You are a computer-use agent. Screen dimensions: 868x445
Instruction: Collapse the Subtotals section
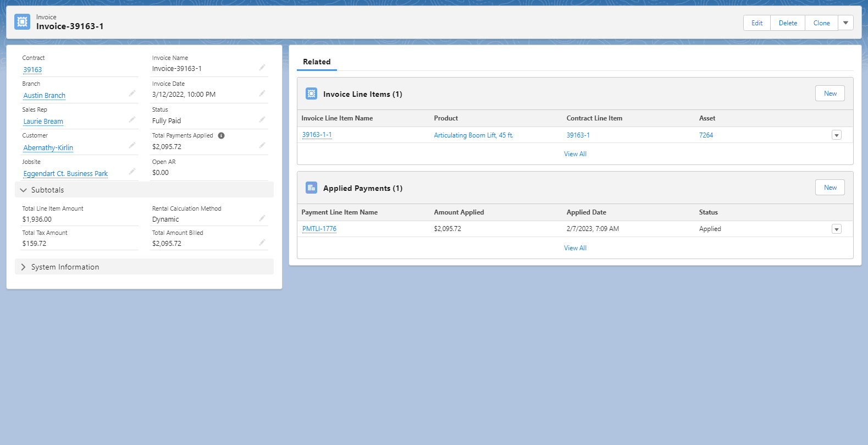coord(24,190)
